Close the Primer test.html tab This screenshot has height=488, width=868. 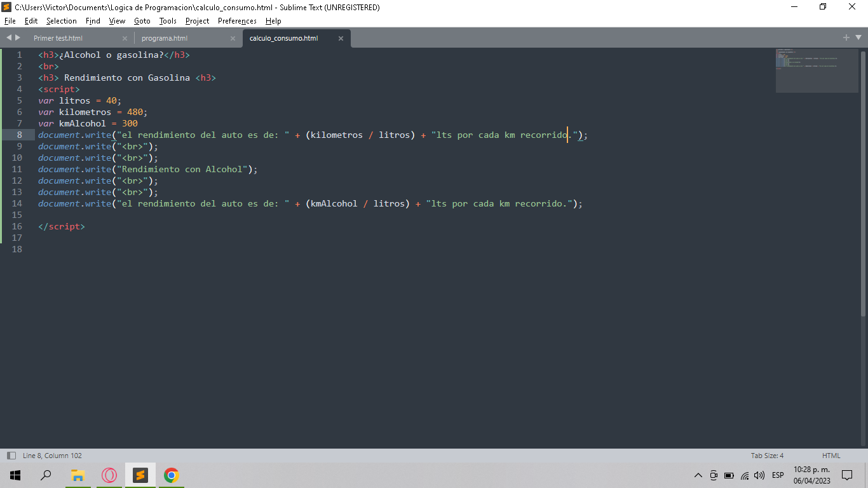125,38
